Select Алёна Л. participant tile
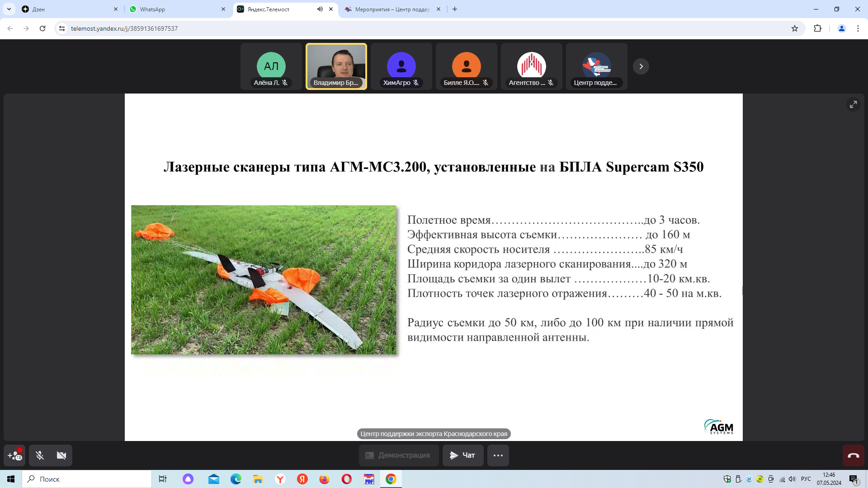868x488 pixels. click(x=271, y=66)
